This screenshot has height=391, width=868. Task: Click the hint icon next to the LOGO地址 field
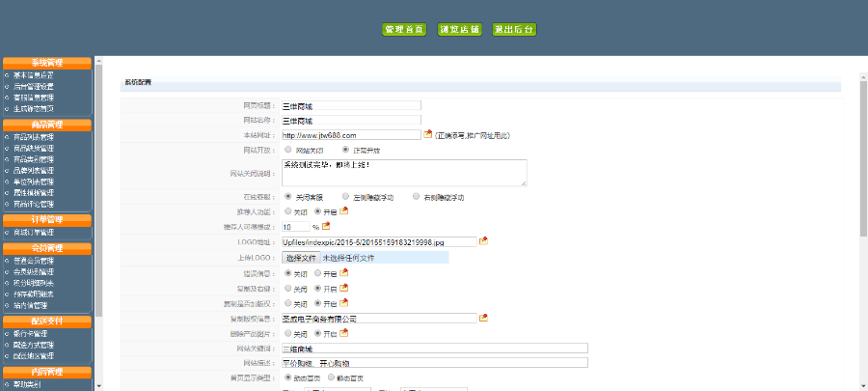click(x=484, y=241)
